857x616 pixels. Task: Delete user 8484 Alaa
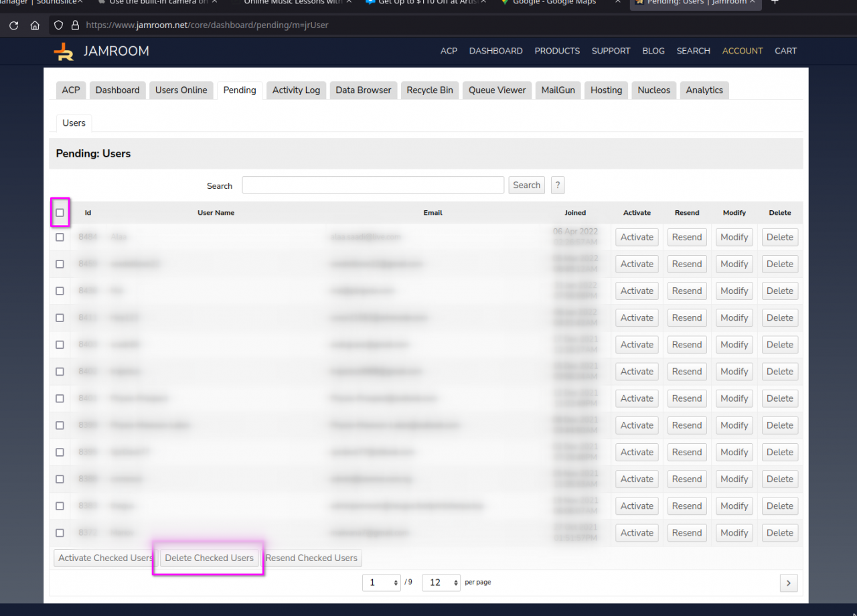click(x=780, y=237)
